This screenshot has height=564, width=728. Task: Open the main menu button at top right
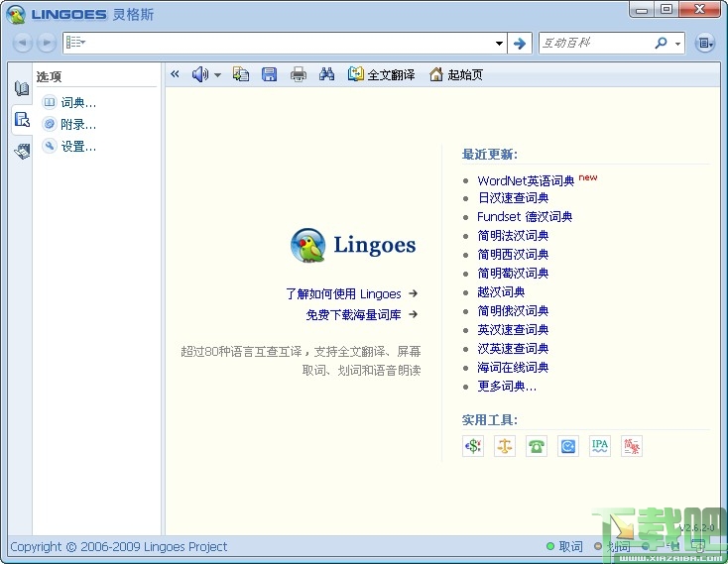click(705, 44)
